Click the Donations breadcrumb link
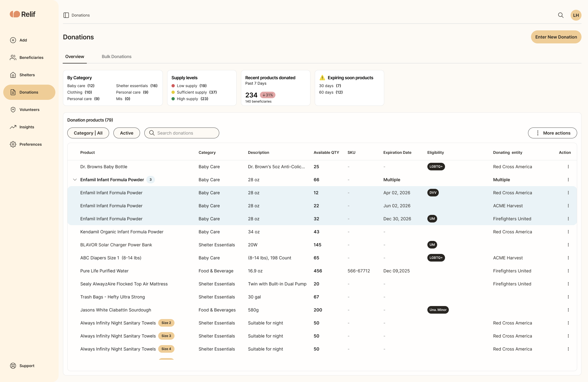Viewport: 588px width, 382px height. pyautogui.click(x=81, y=15)
